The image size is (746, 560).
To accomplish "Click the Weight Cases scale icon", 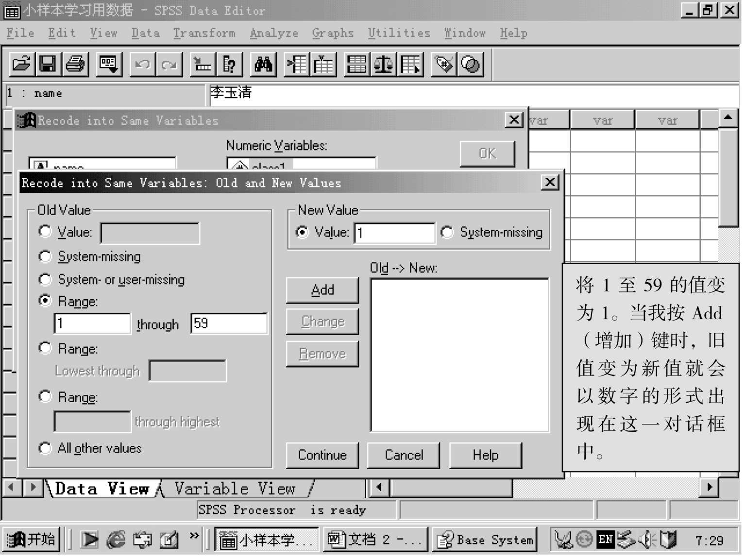I will tap(383, 65).
